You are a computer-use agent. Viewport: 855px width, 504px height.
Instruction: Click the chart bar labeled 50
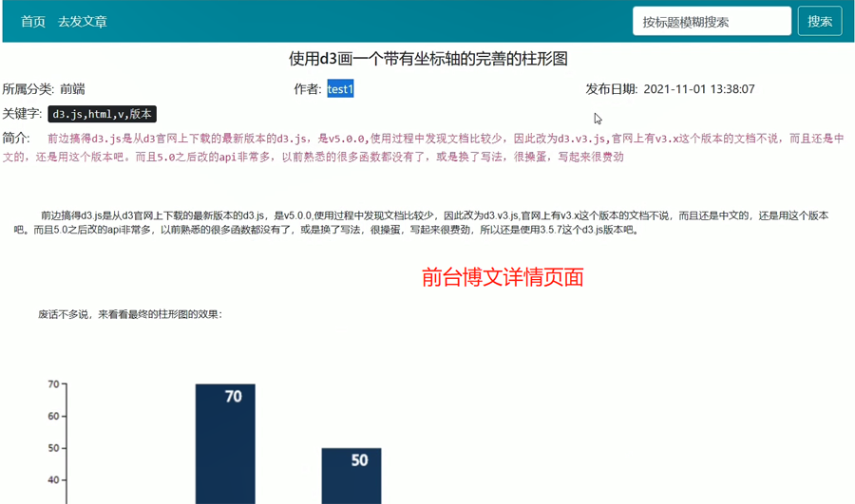point(351,476)
